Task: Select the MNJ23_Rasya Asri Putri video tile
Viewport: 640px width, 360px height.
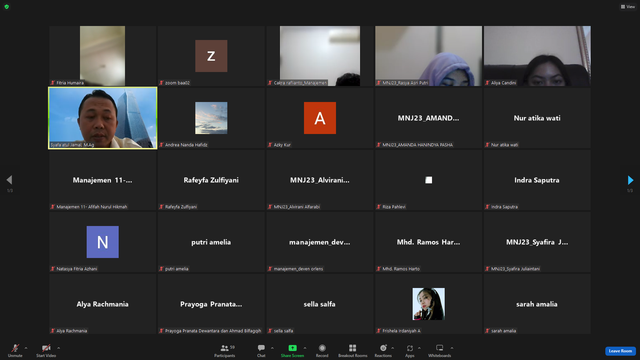Action: pyautogui.click(x=429, y=56)
